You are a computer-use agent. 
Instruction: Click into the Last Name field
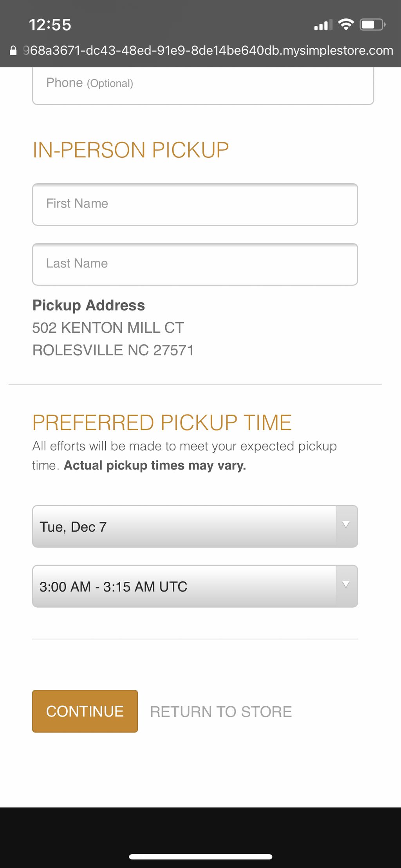point(195,264)
